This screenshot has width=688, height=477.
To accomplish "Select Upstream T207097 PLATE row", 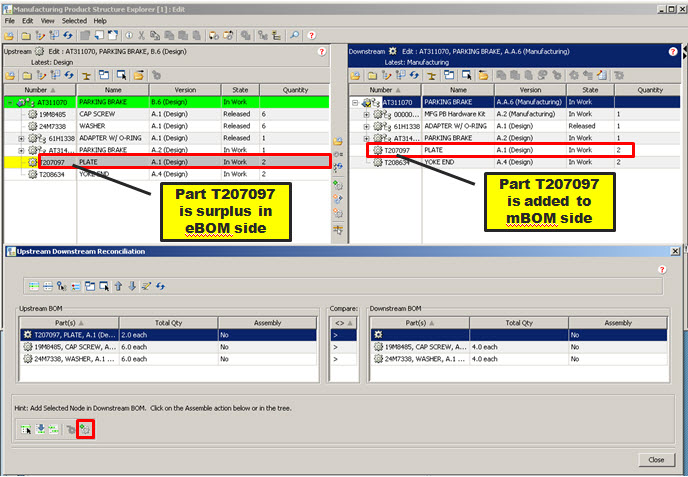I will [166, 162].
